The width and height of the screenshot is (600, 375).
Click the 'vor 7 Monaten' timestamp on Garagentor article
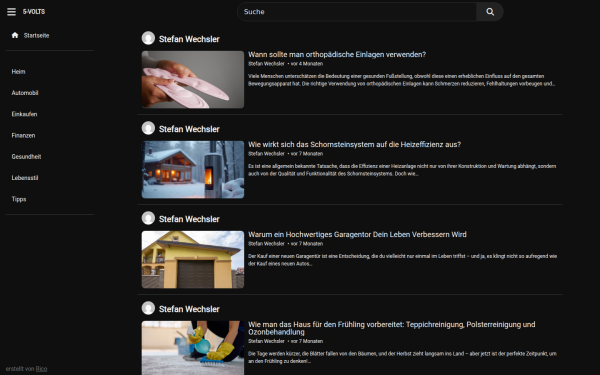pos(307,244)
